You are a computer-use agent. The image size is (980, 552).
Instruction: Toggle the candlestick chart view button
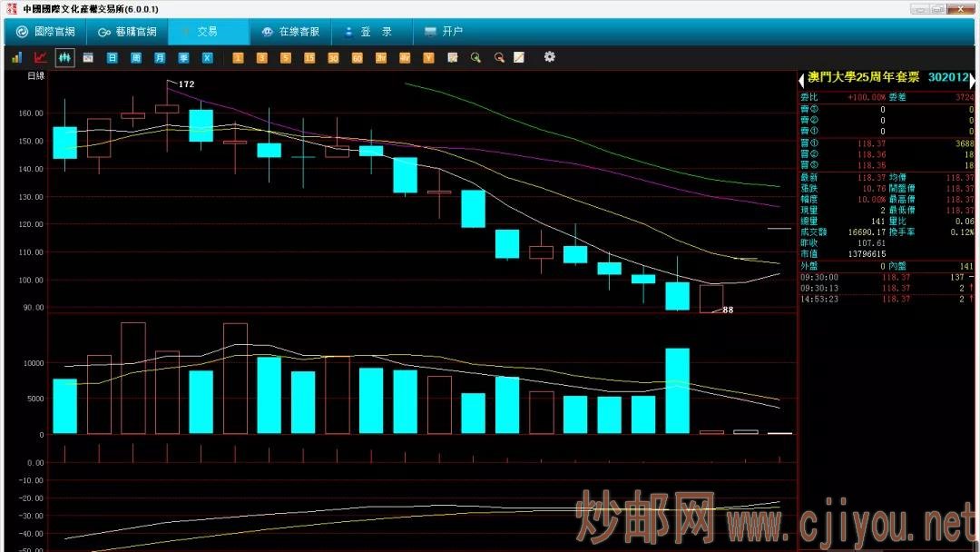[x=64, y=57]
